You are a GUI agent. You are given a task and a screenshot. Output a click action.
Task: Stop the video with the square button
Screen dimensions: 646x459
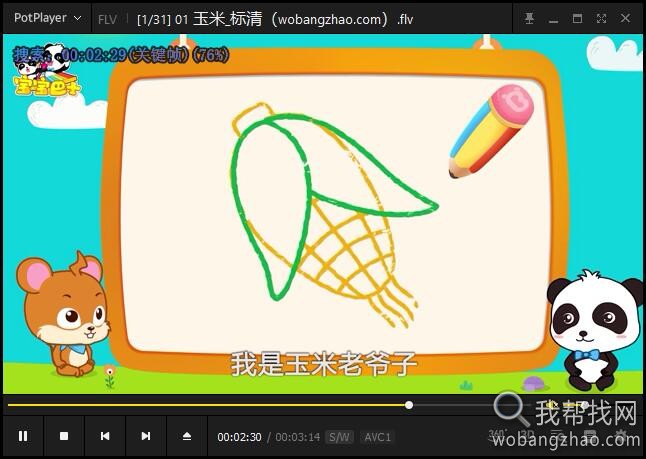[64, 436]
